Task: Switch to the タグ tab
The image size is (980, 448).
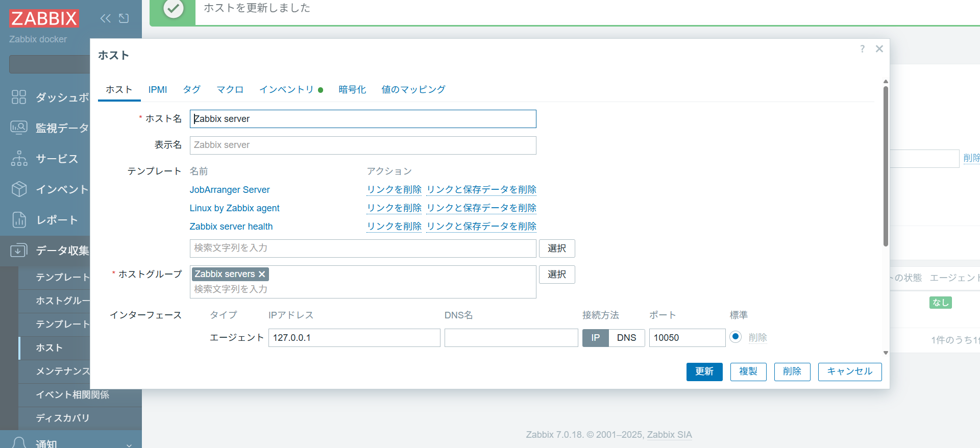Action: tap(192, 90)
